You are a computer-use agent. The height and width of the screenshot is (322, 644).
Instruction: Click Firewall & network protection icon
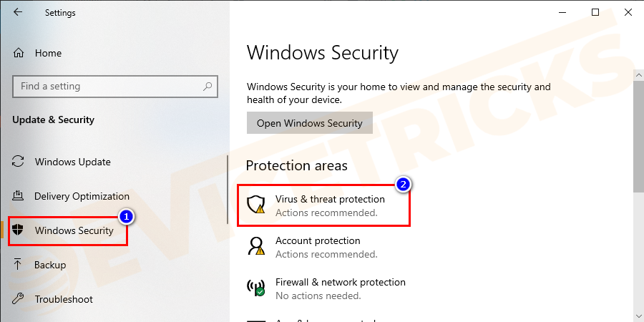point(255,288)
